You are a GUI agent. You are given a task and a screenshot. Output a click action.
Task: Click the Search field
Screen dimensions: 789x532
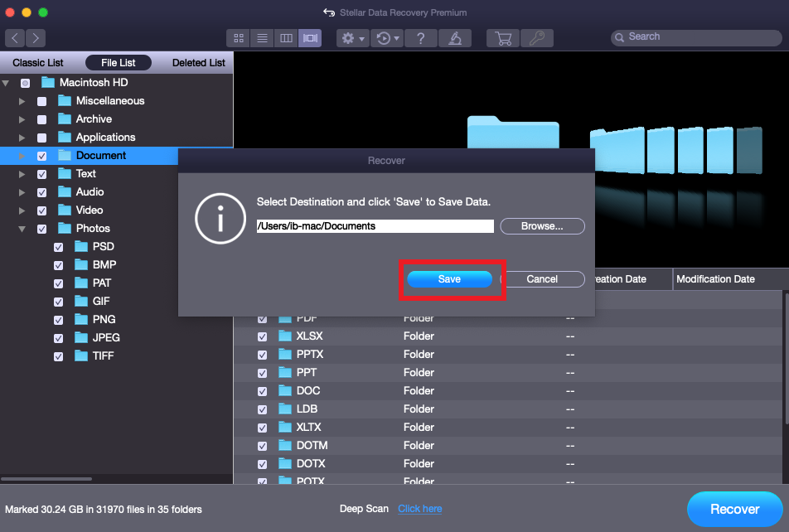tap(696, 37)
